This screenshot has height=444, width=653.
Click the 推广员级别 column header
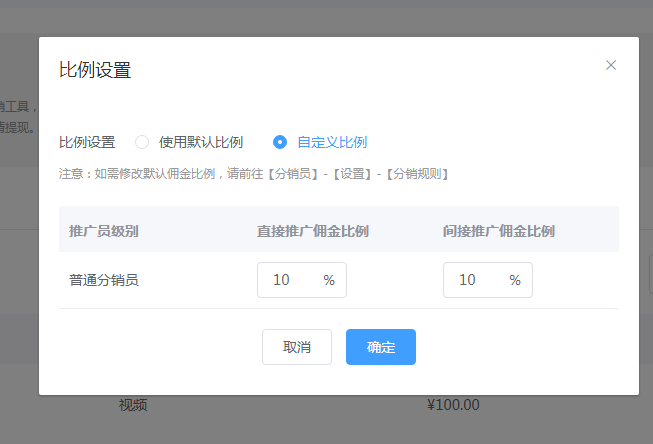pyautogui.click(x=103, y=230)
